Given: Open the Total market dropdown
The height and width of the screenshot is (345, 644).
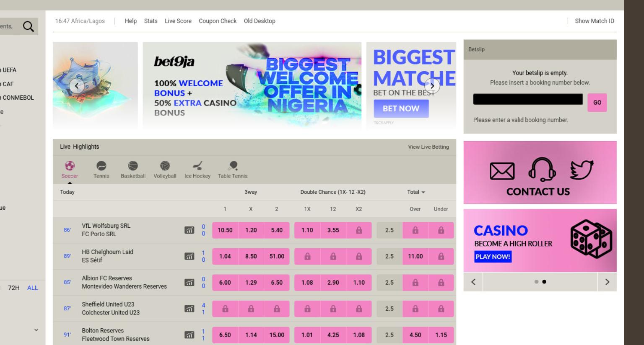Looking at the screenshot, I should [416, 192].
